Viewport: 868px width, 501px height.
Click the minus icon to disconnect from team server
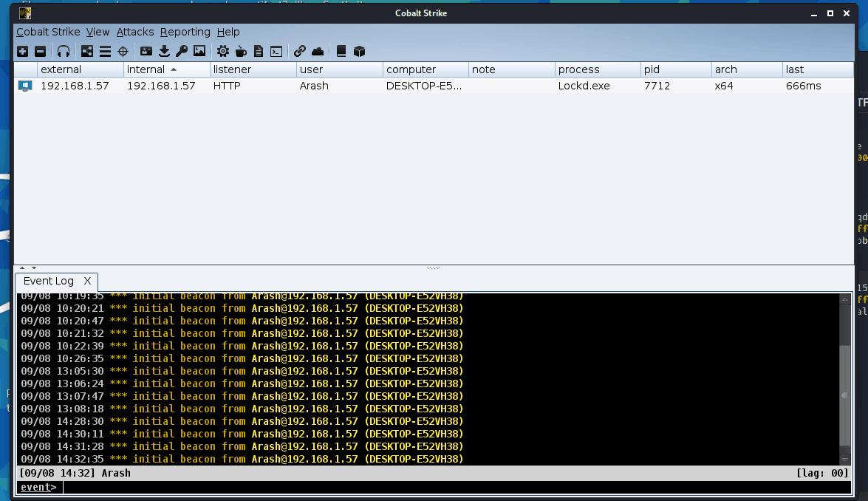pos(41,52)
